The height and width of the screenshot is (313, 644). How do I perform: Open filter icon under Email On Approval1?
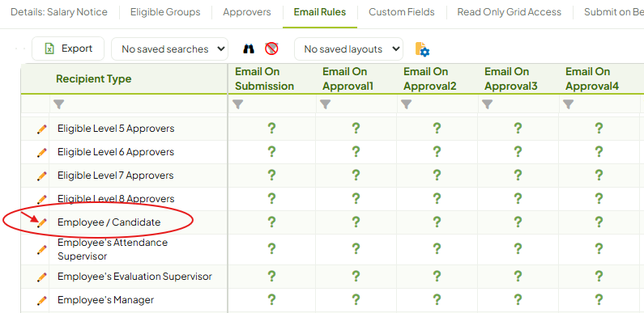326,104
